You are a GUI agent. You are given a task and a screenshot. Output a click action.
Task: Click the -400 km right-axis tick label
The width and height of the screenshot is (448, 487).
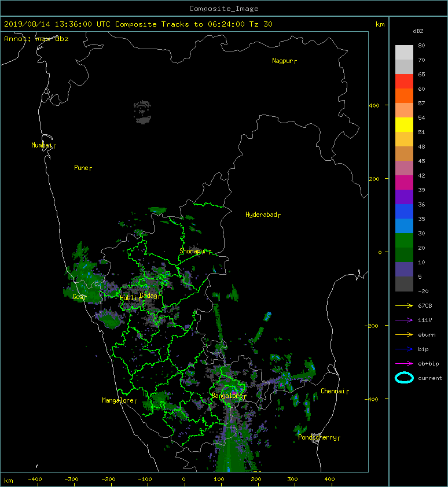click(x=372, y=399)
